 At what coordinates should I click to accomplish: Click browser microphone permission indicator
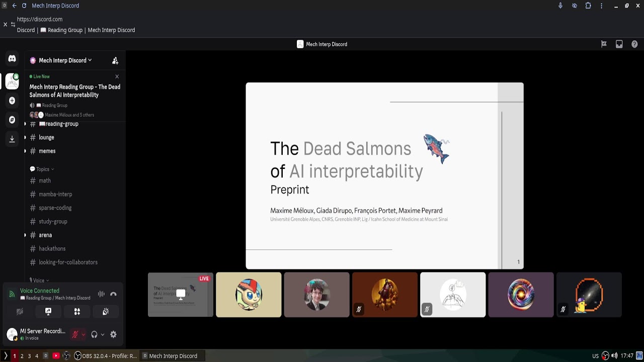click(x=560, y=6)
